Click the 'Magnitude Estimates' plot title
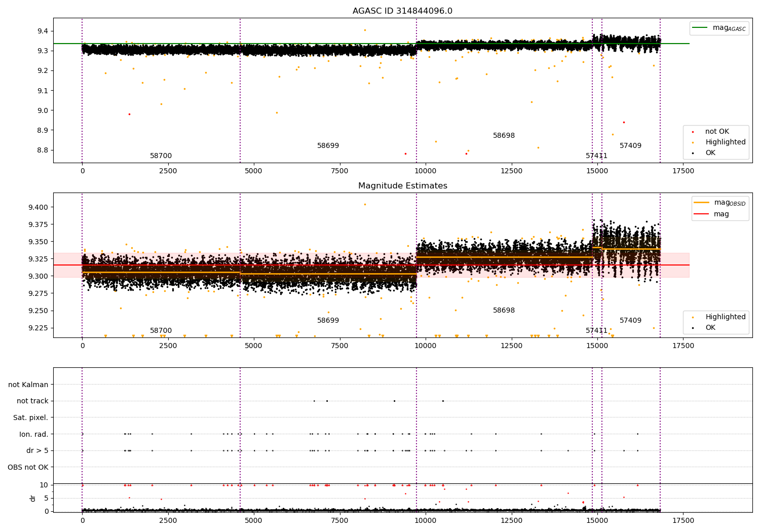 (403, 186)
